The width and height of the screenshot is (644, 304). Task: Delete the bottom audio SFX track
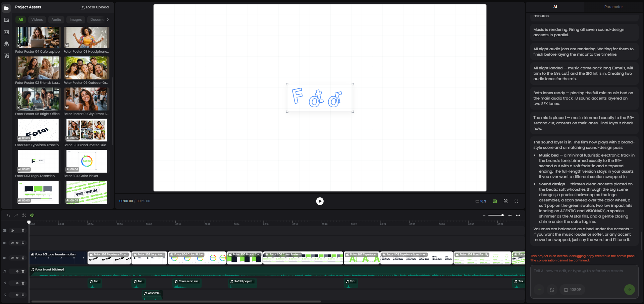pos(23,295)
